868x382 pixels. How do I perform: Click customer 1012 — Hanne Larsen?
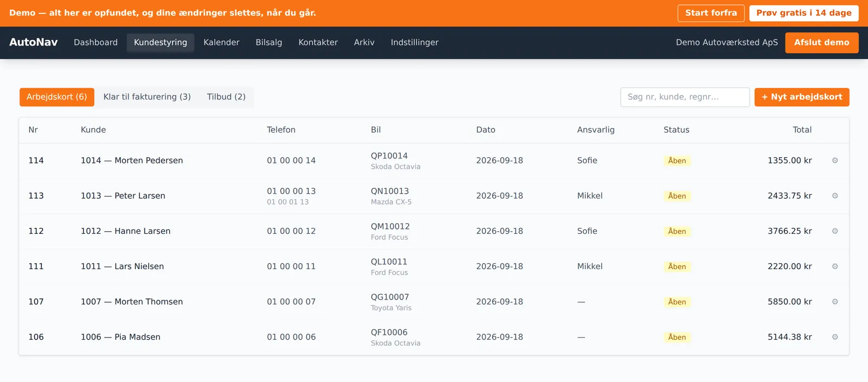125,231
